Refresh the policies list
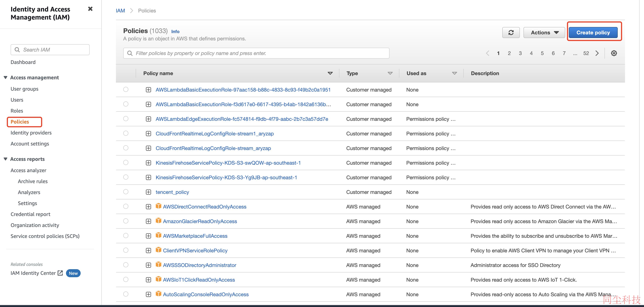Viewport: 644px width, 307px height. click(x=511, y=33)
